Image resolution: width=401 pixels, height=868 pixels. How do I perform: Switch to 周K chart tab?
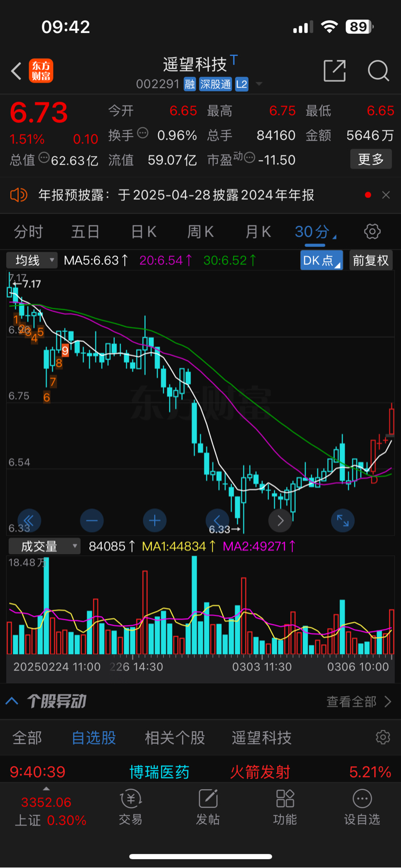[x=201, y=232]
